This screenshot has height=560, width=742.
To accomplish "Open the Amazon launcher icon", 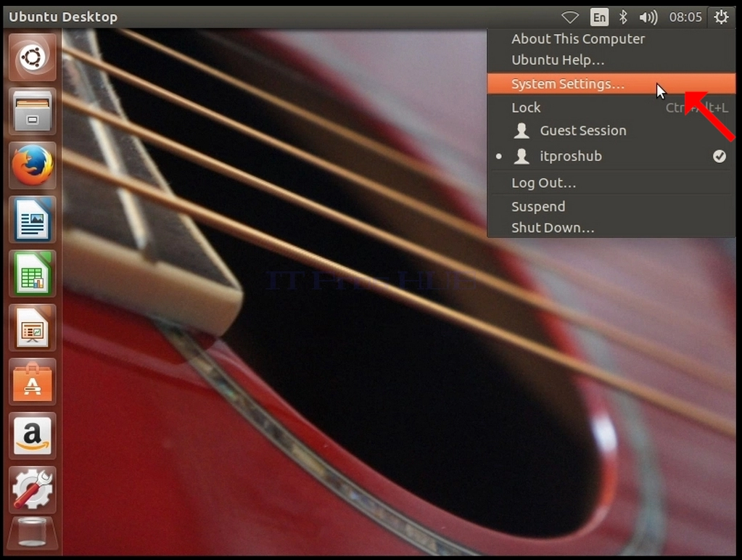I will [x=32, y=436].
